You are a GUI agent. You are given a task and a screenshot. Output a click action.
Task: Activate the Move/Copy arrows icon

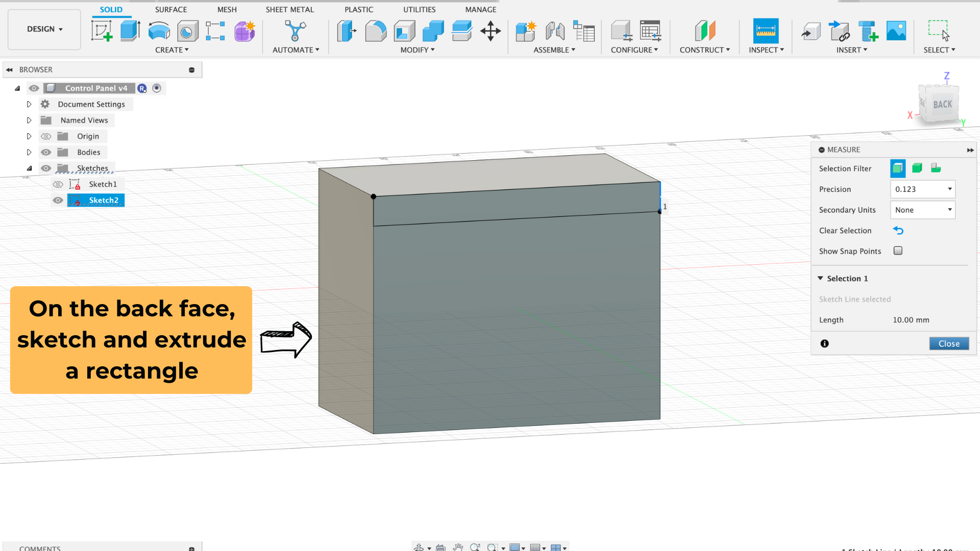(491, 31)
